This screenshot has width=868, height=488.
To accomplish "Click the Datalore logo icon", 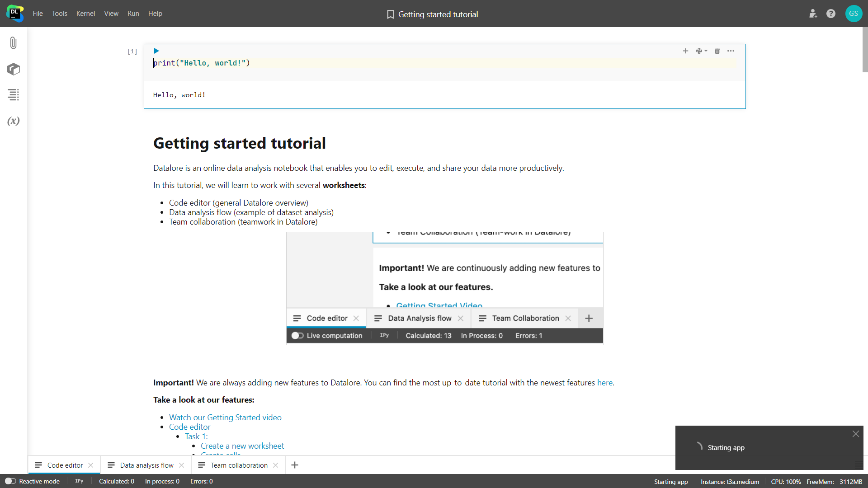I will [x=15, y=14].
